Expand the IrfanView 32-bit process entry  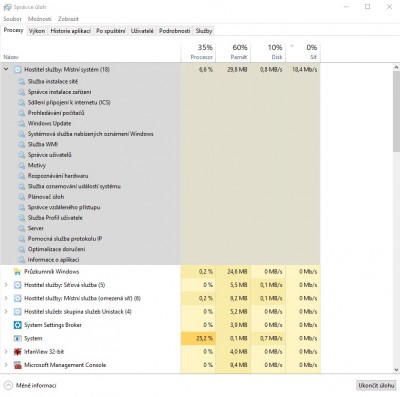click(x=6, y=352)
